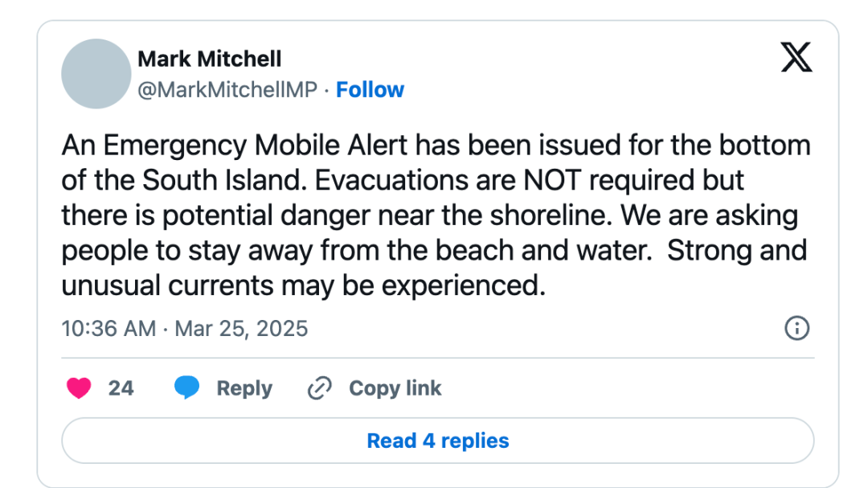
Task: Follow Mark Mitchell's account
Action: coord(370,90)
